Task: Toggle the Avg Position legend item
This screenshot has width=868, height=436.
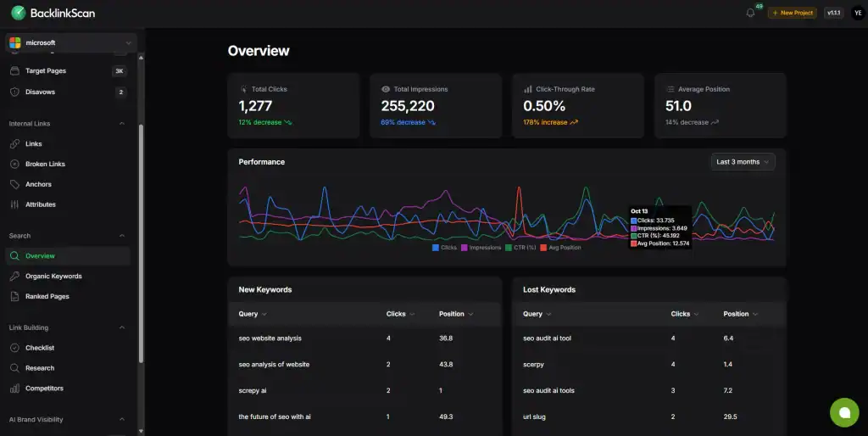Action: pyautogui.click(x=559, y=248)
